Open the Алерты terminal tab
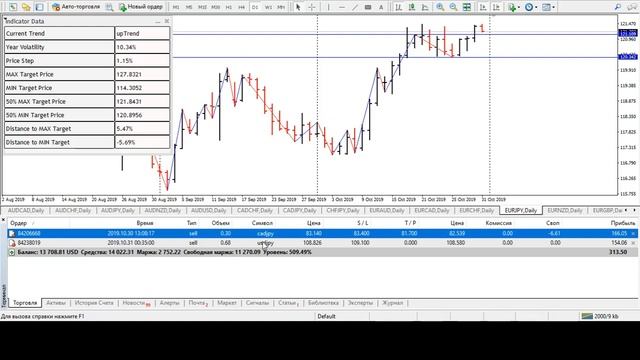The height and width of the screenshot is (360, 640). (x=169, y=303)
